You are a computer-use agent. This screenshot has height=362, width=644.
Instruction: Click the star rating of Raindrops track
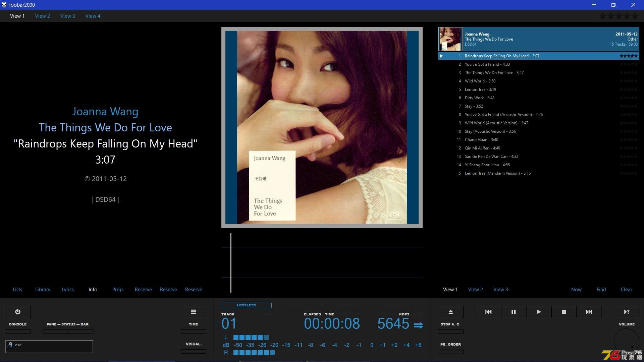[x=629, y=56]
